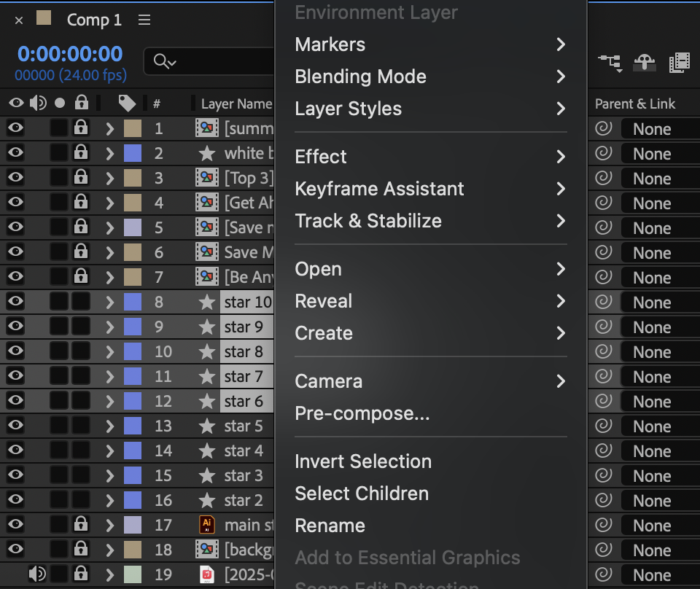Click Invert Selection in the menu

click(363, 461)
